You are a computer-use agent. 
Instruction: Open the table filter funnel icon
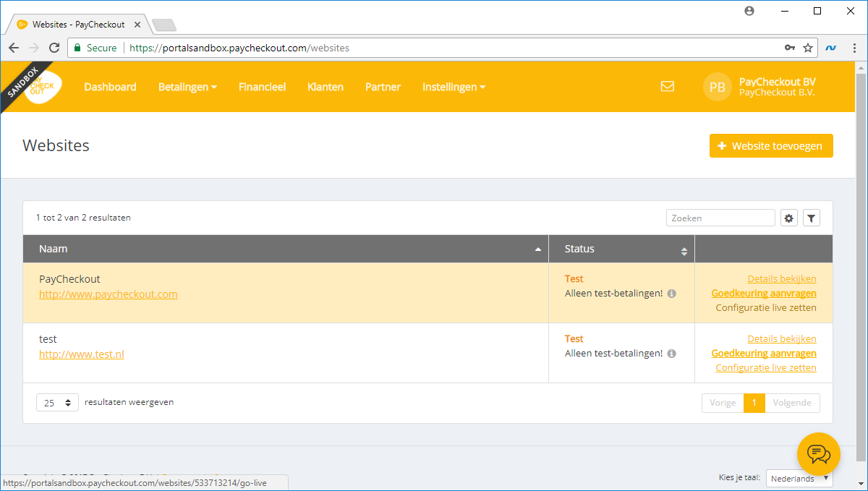click(x=812, y=218)
